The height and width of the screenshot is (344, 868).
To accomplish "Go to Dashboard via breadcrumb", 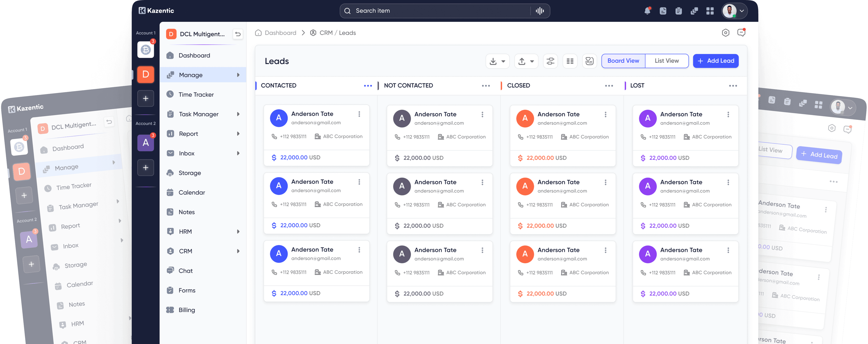I will [276, 33].
